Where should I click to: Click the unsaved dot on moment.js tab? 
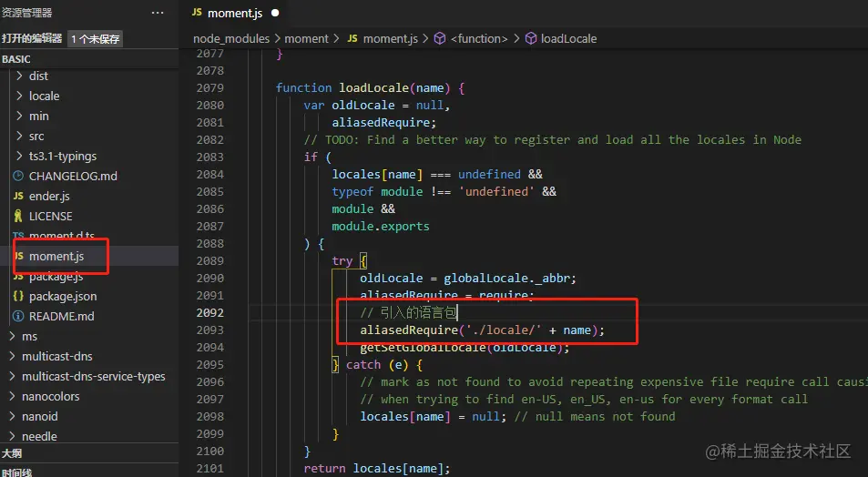point(275,13)
